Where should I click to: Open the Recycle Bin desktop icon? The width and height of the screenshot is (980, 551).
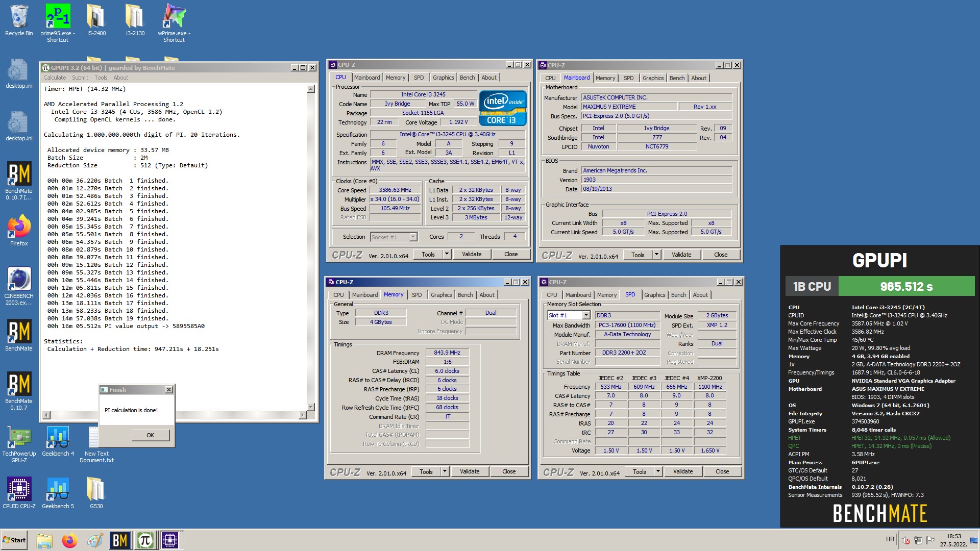[19, 20]
